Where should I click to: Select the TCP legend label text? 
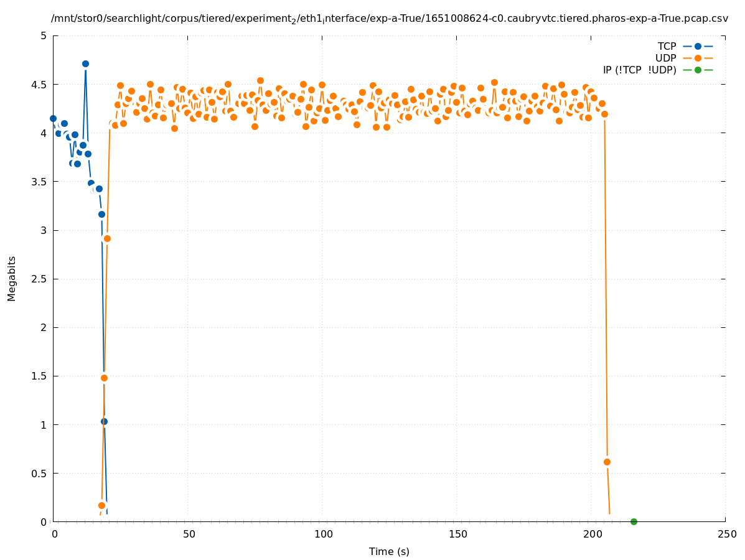(x=667, y=46)
